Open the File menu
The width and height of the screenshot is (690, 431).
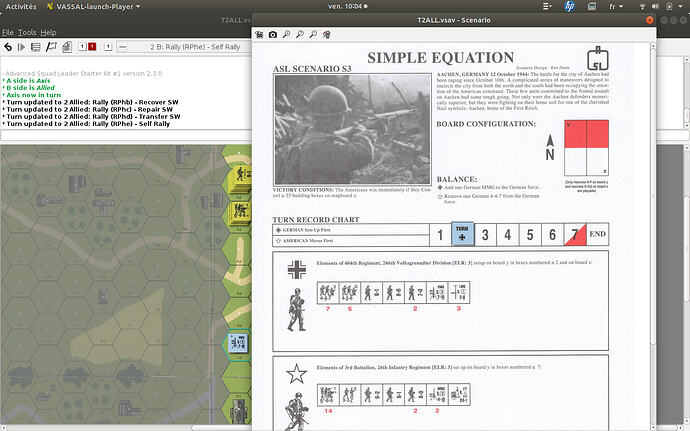[7, 32]
